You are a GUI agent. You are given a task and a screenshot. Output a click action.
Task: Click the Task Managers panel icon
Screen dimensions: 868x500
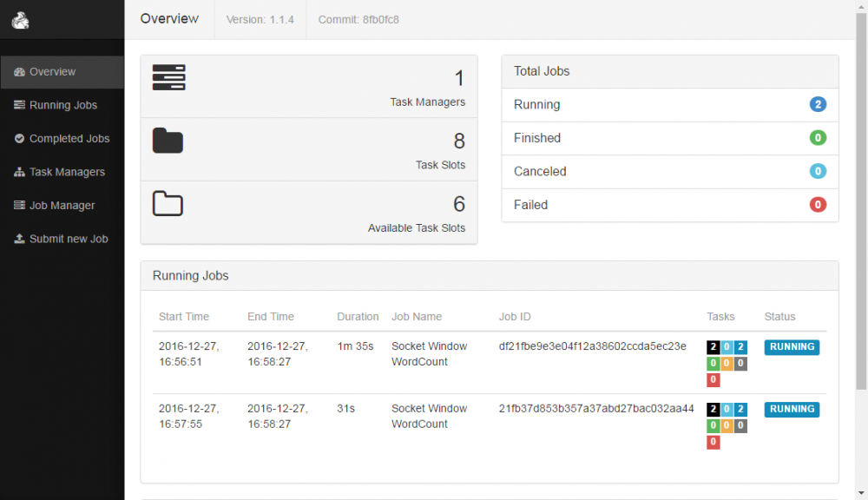coord(168,77)
